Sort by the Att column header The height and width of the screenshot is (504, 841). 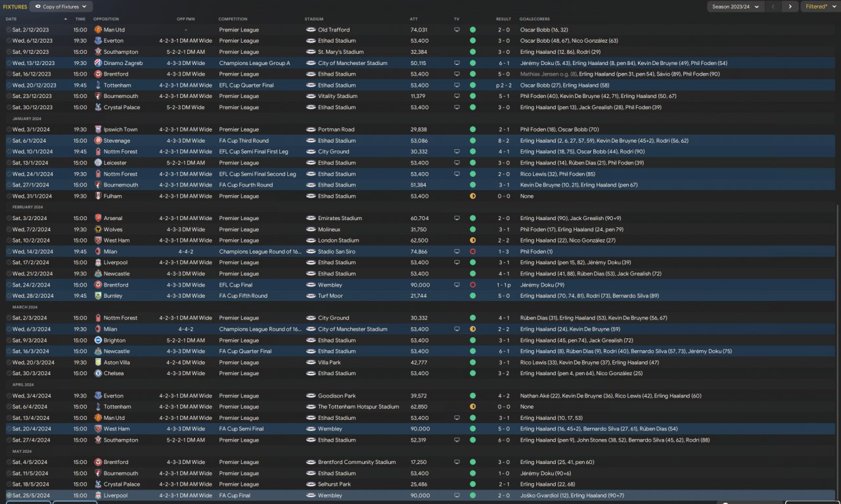click(x=414, y=19)
